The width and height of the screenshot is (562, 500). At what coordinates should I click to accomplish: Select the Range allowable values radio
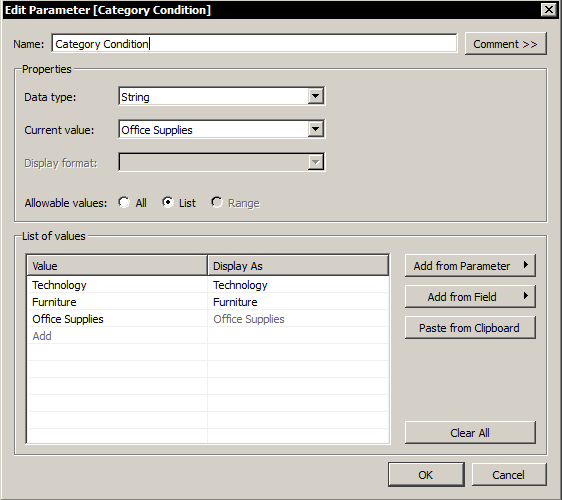216,203
